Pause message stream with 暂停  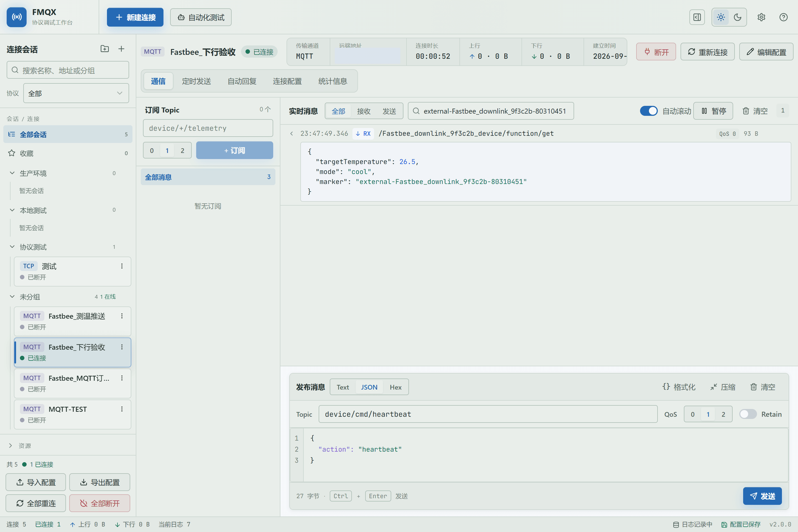click(x=713, y=111)
